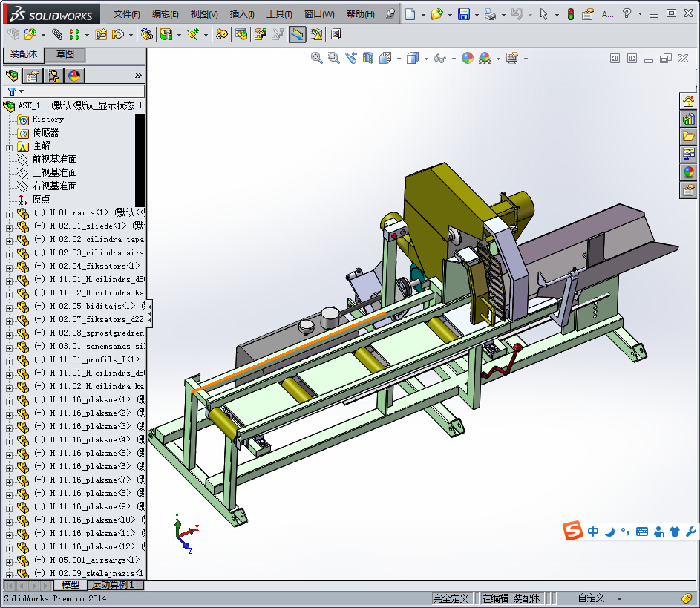Viewport: 700px width, 608px height.
Task: Expand the H.02.01_sliede<1> component node
Action: 9,228
